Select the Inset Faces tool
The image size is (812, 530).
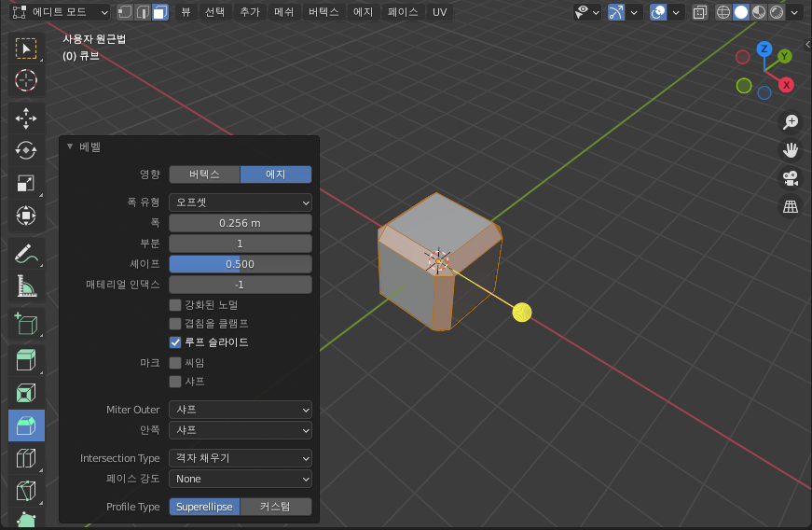click(x=26, y=393)
